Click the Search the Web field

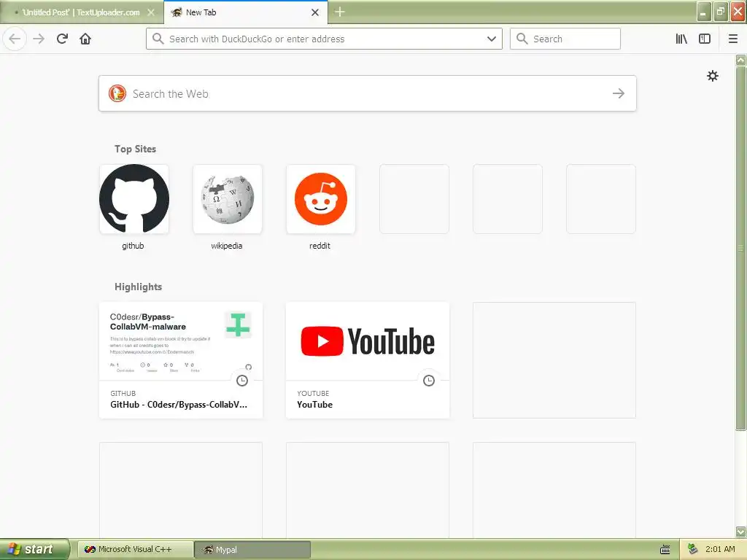pyautogui.click(x=368, y=93)
